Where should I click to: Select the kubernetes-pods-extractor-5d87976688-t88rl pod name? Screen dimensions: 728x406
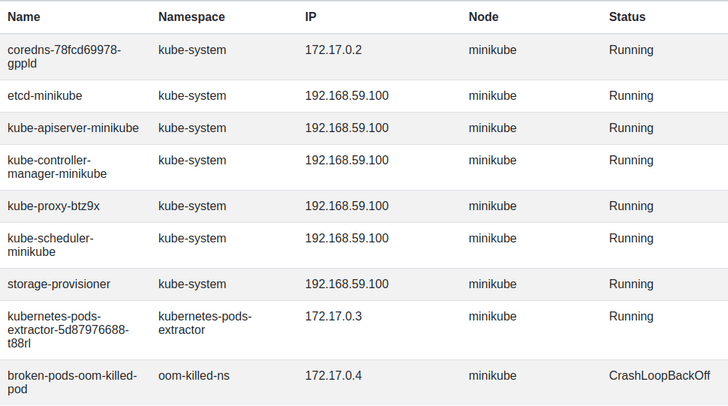[68, 329]
